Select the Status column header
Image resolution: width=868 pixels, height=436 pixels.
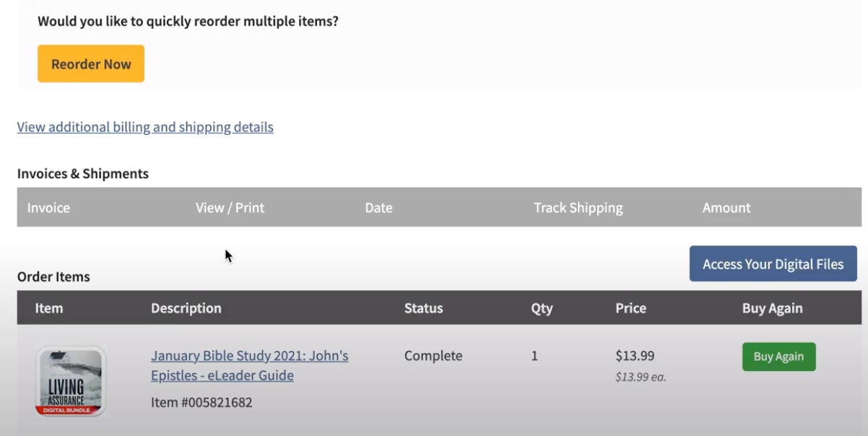[x=423, y=308]
